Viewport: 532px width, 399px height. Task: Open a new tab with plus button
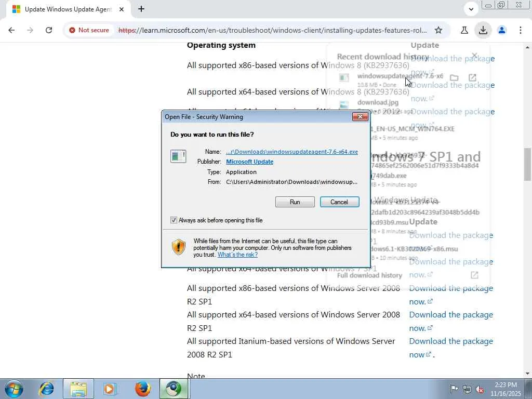click(x=141, y=9)
